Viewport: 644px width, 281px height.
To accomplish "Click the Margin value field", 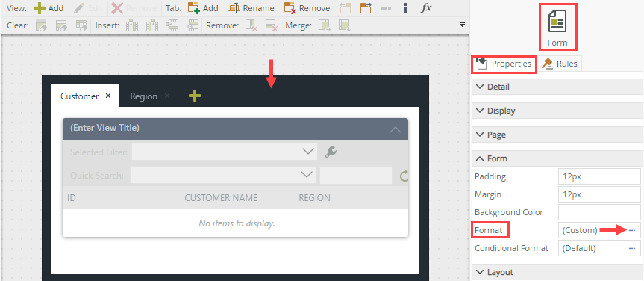I will coord(599,194).
